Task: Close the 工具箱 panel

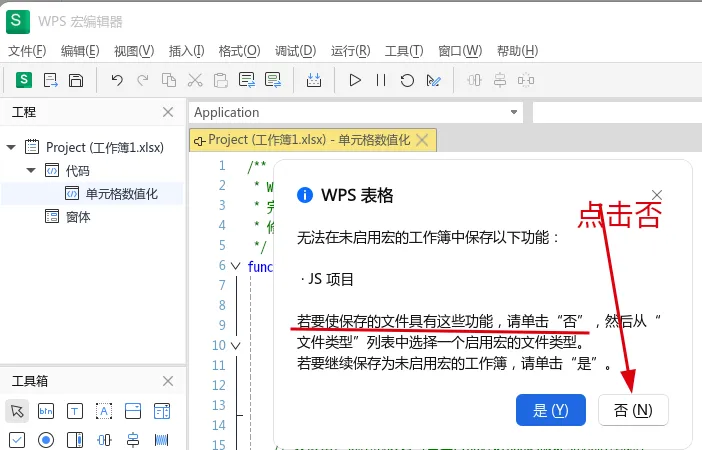Action: (x=168, y=381)
